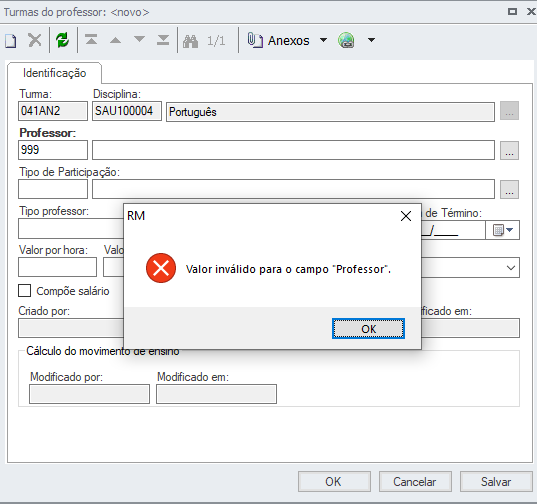Go to previous record up arrow

[x=115, y=40]
